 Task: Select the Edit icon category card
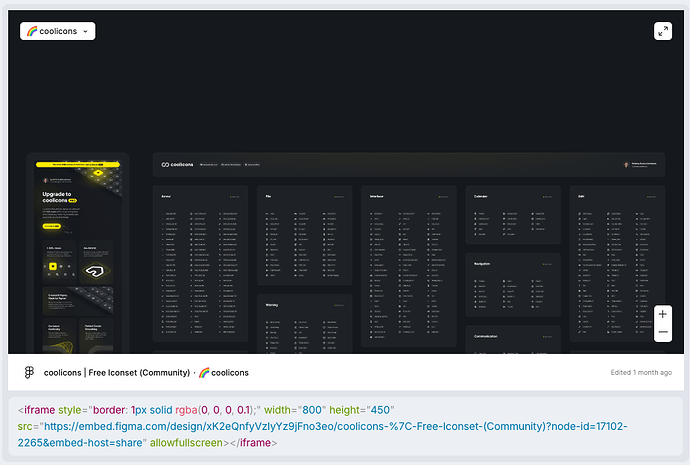tap(617, 264)
